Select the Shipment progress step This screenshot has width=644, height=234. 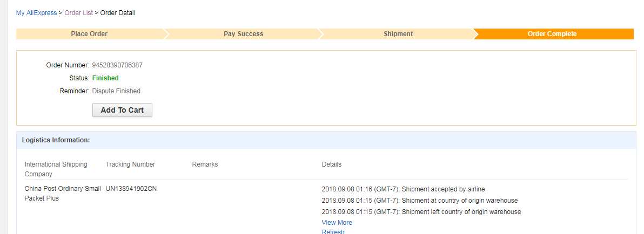[398, 34]
